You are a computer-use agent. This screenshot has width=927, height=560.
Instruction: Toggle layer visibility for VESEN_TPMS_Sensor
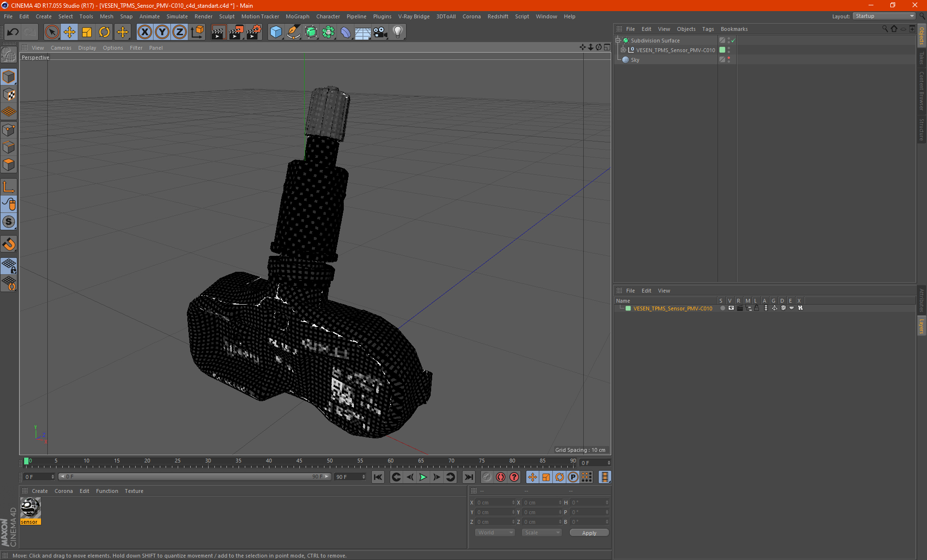[x=731, y=308]
